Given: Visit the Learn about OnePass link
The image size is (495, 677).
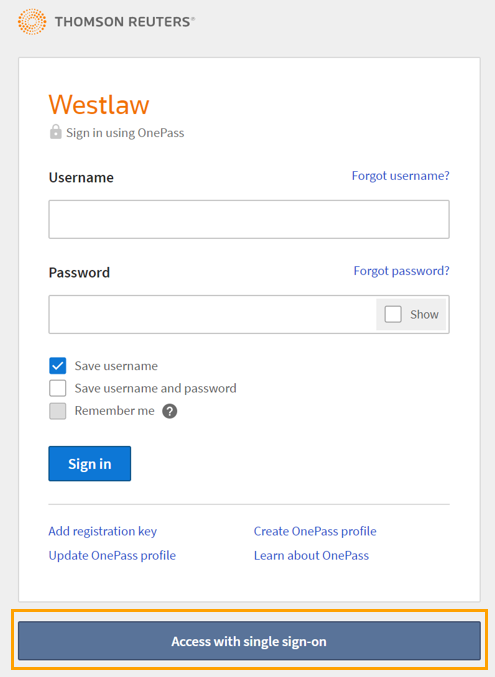Looking at the screenshot, I should click(311, 555).
